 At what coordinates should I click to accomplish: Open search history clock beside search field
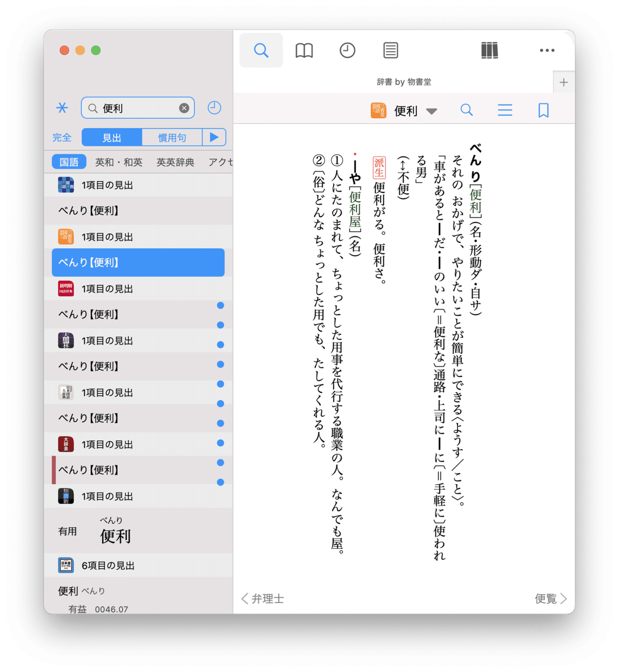[x=214, y=107]
